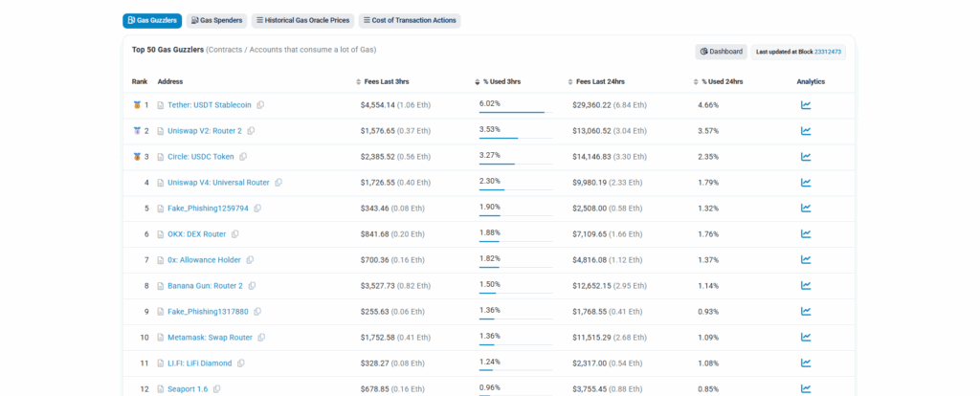Open analytics chart for Tether USDT Stablecoin
The image size is (980, 396).
click(x=806, y=105)
